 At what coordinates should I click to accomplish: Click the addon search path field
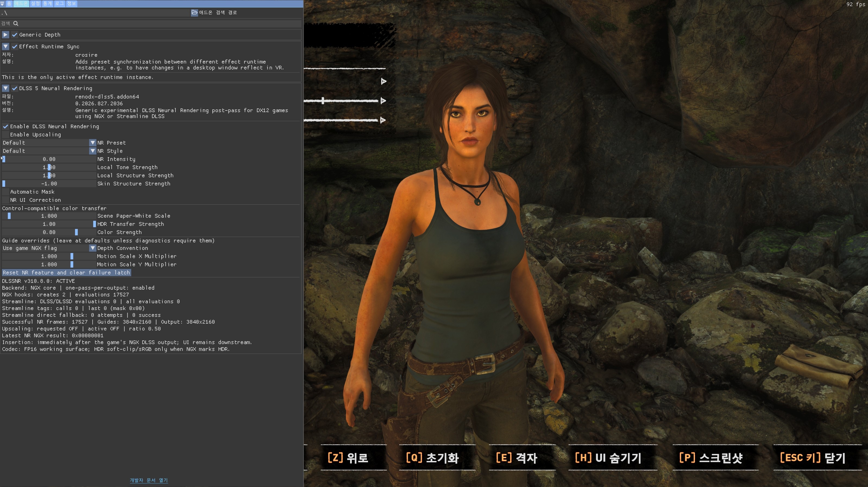point(96,13)
